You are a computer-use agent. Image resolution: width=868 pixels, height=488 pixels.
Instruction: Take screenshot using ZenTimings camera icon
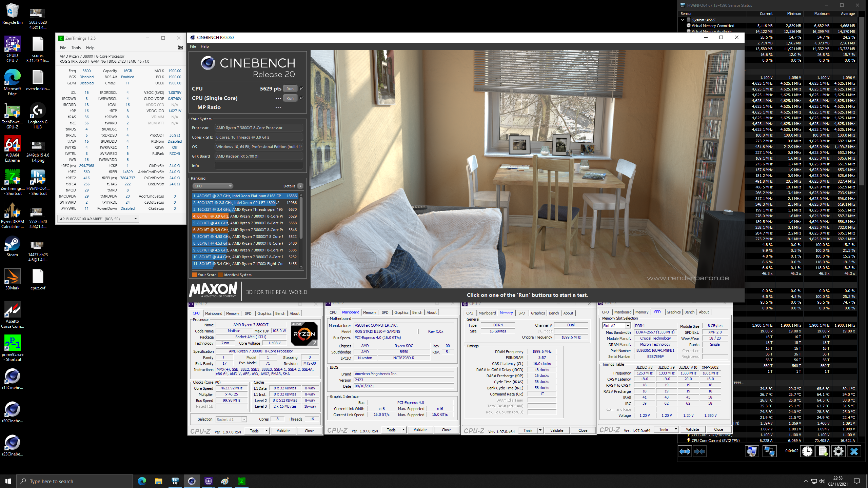[x=180, y=47]
